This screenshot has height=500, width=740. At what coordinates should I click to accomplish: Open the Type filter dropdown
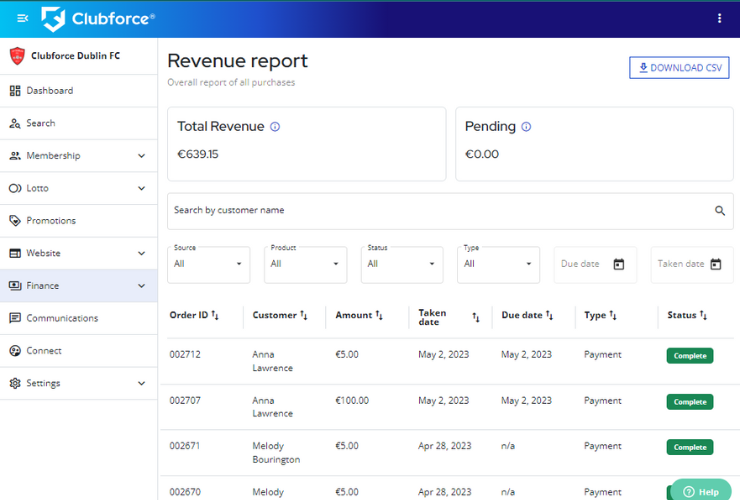click(x=498, y=264)
